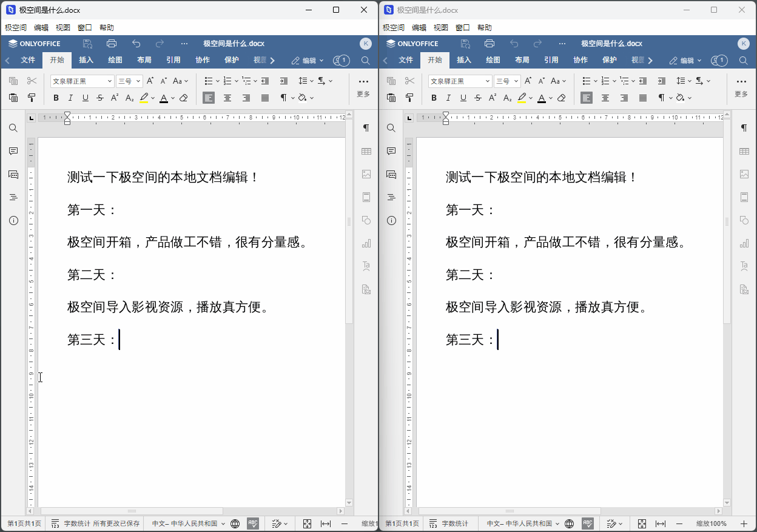Click Undo arrow in left window header

click(x=136, y=44)
